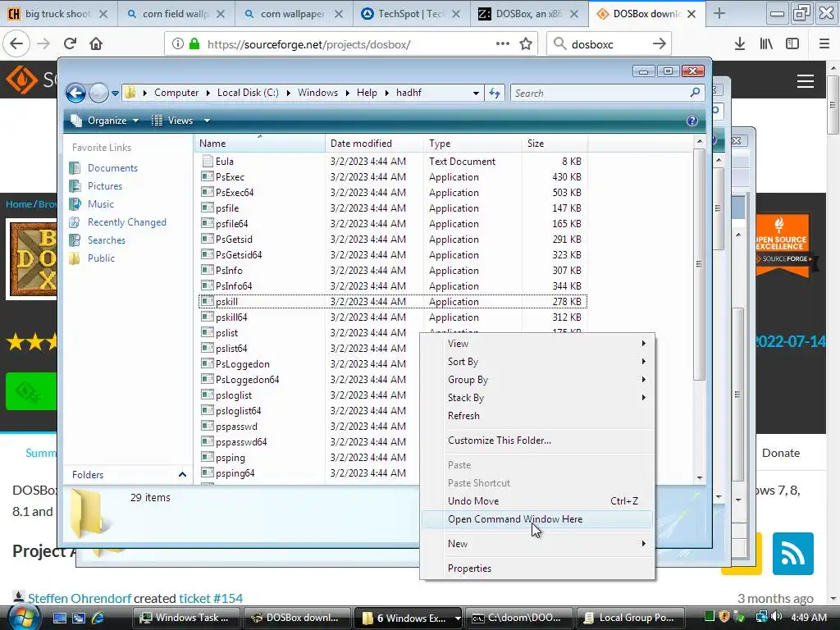The width and height of the screenshot is (840, 630).
Task: Sort by the Type column header
Action: click(x=472, y=144)
